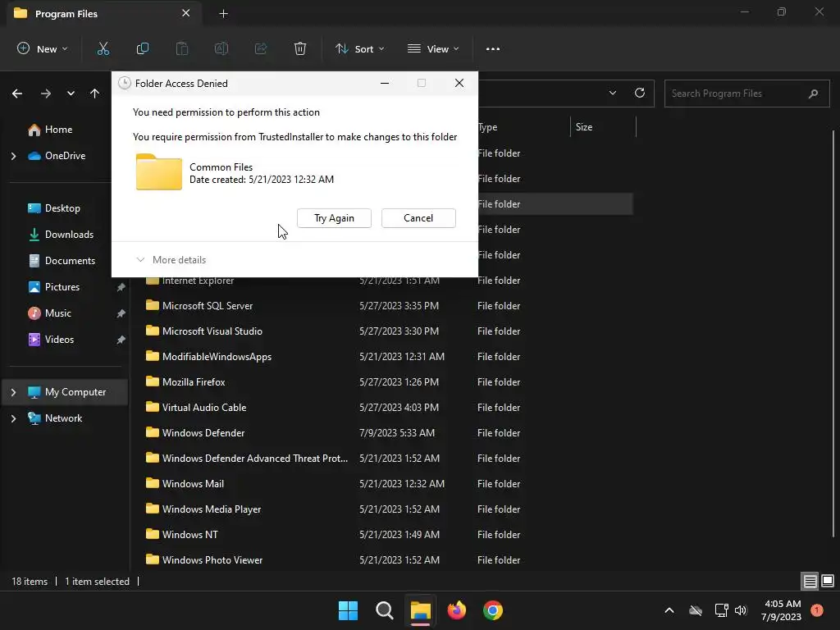Open the notification badge in tray

[x=817, y=609]
